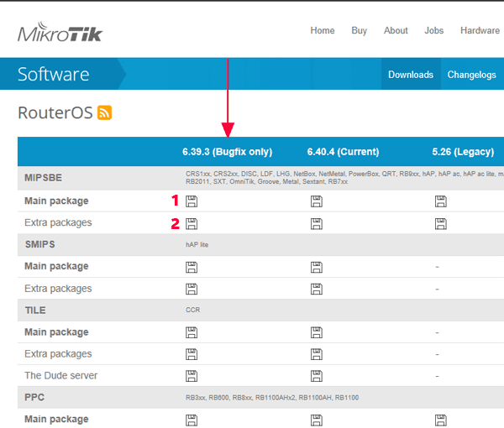Viewport: 504px width, 428px height.
Task: Click the CRS1xx MIPSBE devices list
Action: click(344, 178)
